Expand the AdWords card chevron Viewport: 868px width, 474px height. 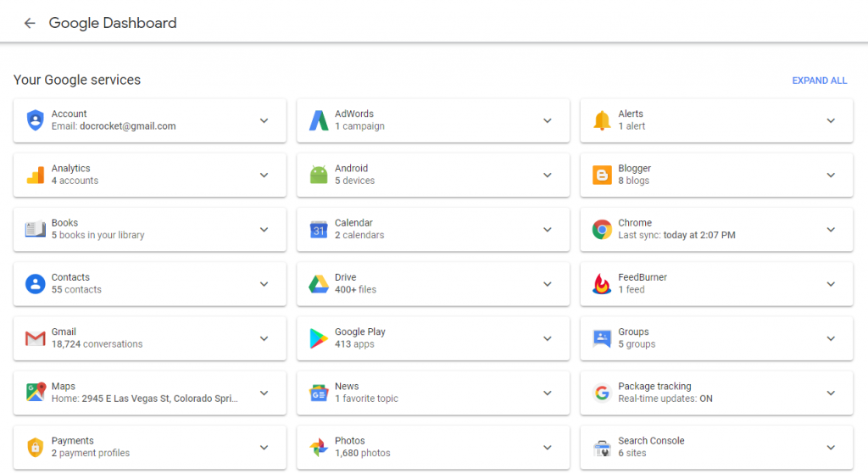click(548, 120)
